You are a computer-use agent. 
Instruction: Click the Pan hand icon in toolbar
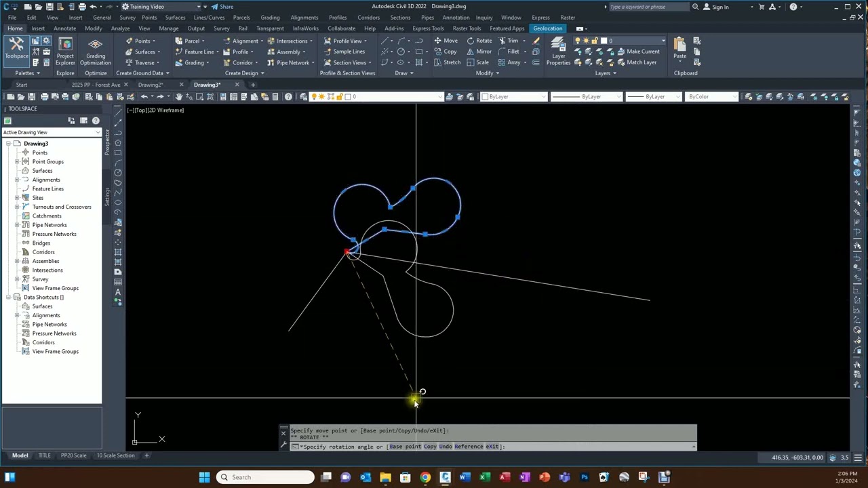click(179, 97)
